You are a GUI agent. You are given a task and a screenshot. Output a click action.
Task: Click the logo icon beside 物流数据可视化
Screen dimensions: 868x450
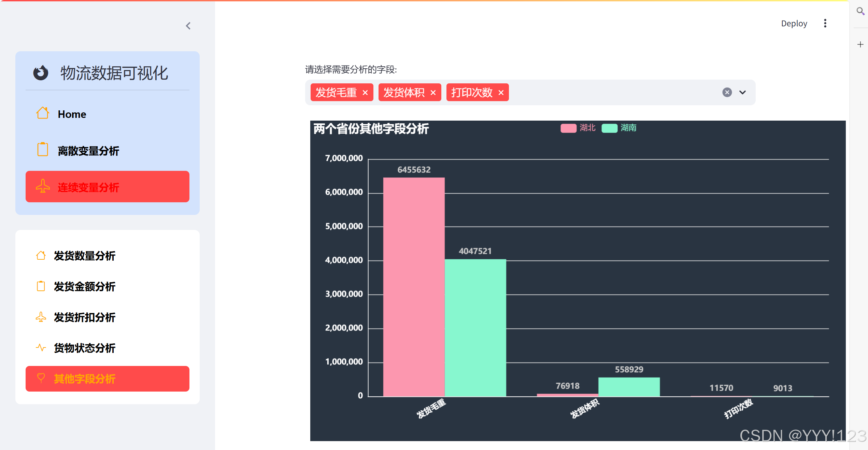pyautogui.click(x=41, y=73)
